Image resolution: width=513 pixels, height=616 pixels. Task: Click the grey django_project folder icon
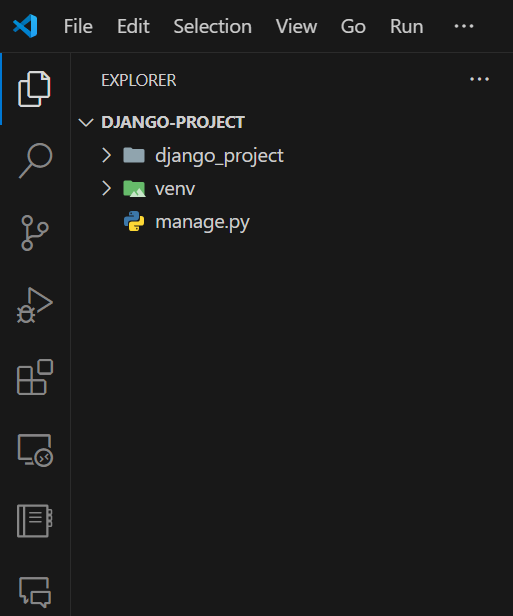[134, 155]
